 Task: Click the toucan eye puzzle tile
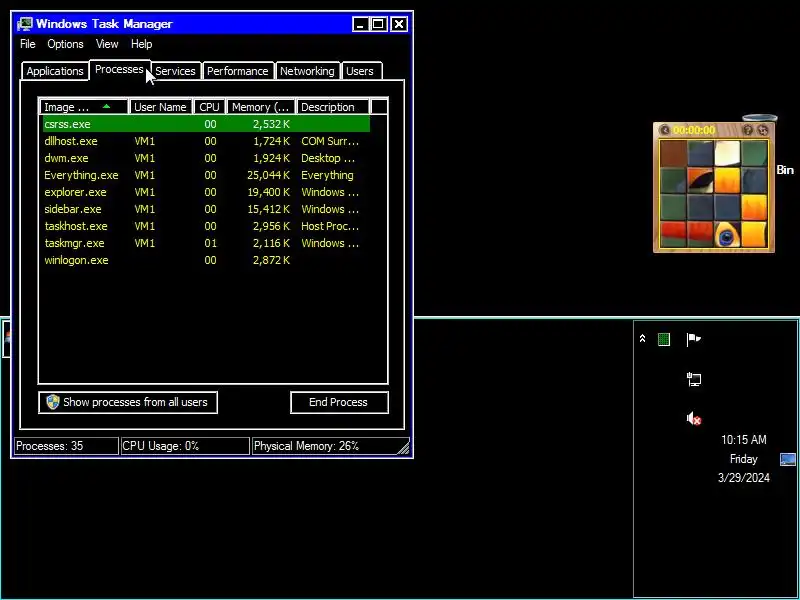click(727, 235)
